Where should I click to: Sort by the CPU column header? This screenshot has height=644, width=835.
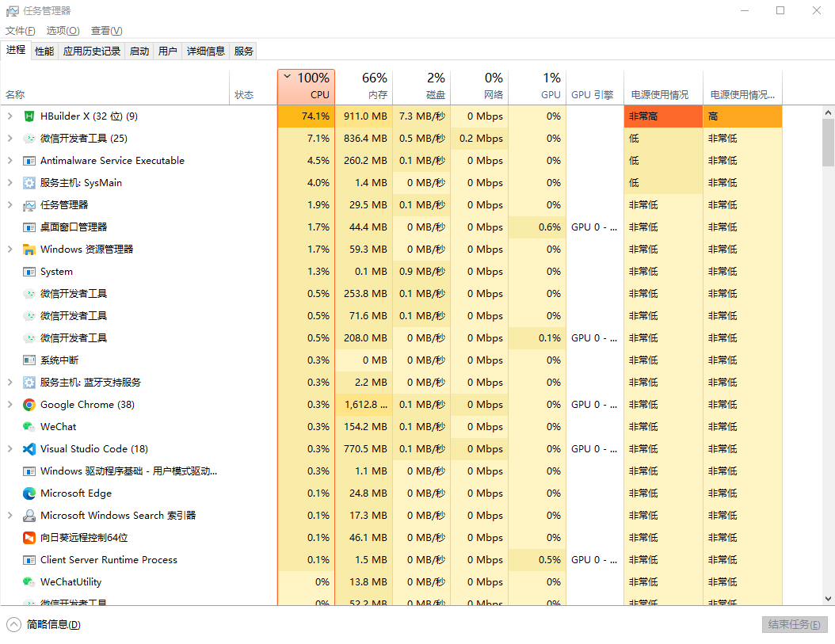(307, 87)
